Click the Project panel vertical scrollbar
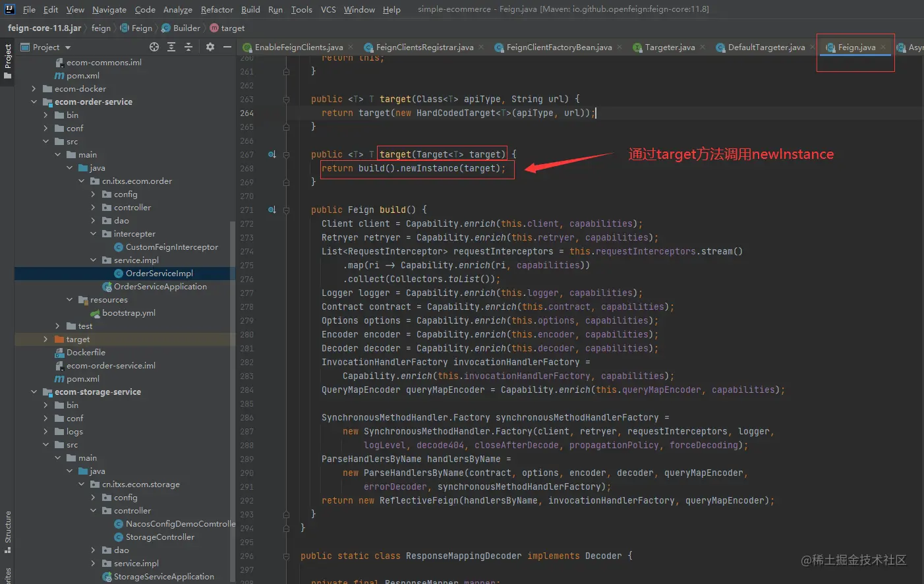 coord(232,402)
